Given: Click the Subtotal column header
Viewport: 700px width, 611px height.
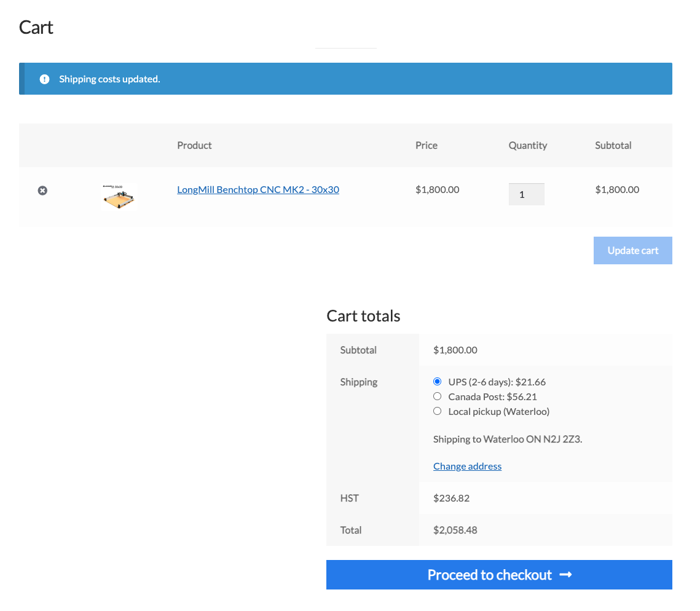Looking at the screenshot, I should pyautogui.click(x=613, y=145).
